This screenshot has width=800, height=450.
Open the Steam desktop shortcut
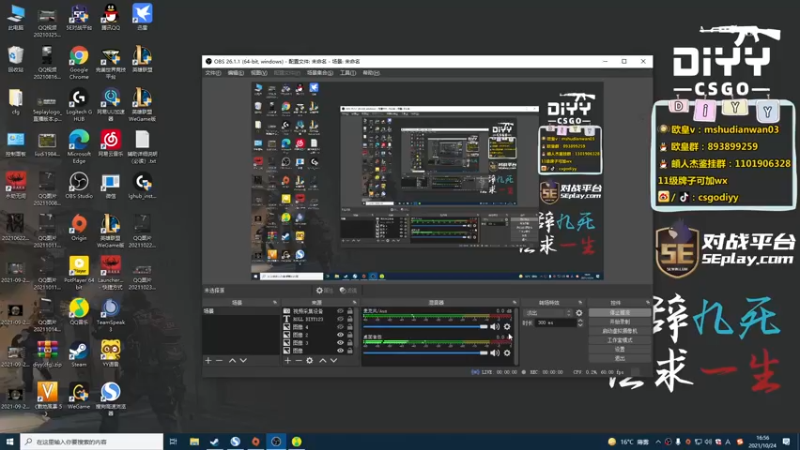pyautogui.click(x=79, y=354)
